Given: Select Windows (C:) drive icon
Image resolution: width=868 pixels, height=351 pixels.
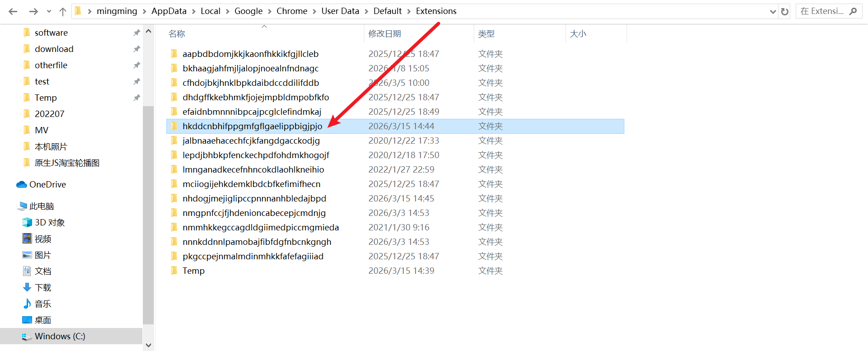Looking at the screenshot, I should (x=27, y=337).
